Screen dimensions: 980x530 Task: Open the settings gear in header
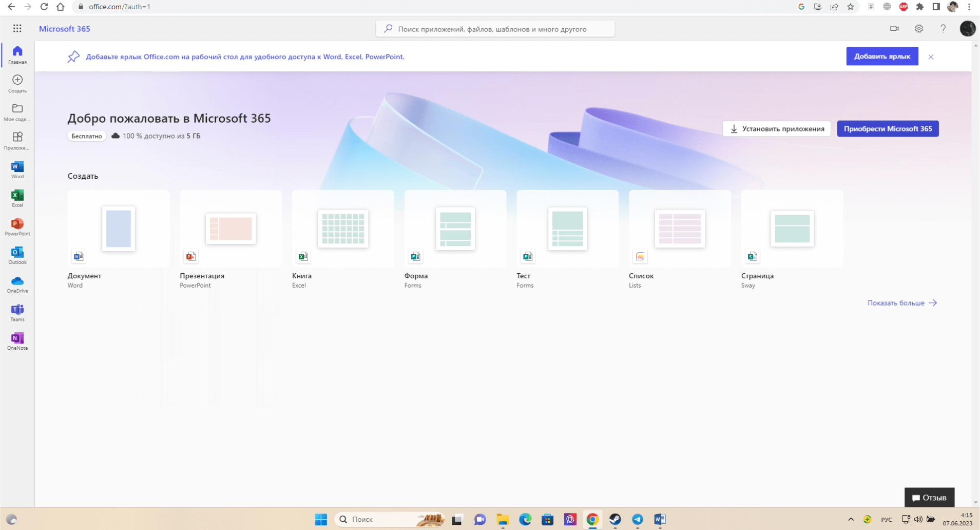(918, 29)
